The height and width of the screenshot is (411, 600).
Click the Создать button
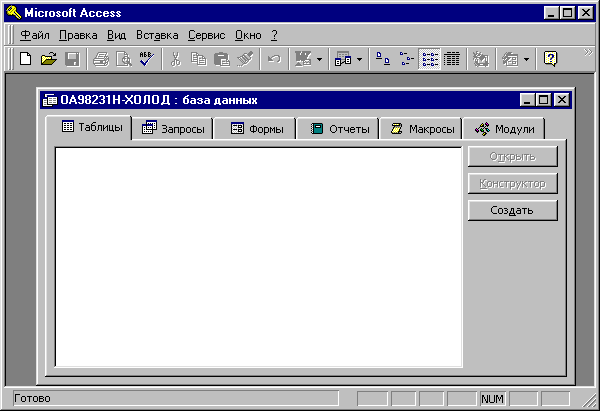point(513,210)
